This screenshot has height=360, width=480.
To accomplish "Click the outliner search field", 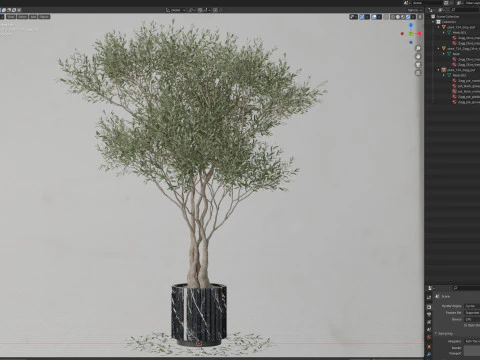I will coord(465,10).
